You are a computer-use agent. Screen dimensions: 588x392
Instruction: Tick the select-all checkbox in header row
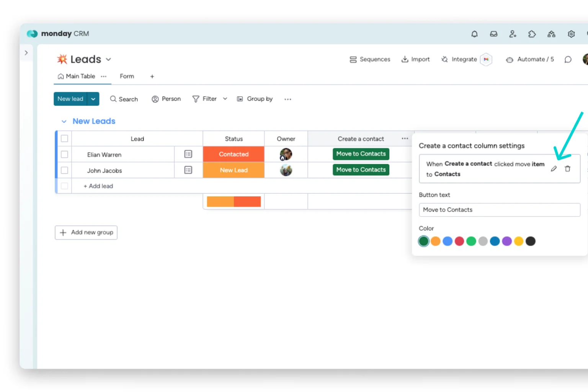point(64,139)
